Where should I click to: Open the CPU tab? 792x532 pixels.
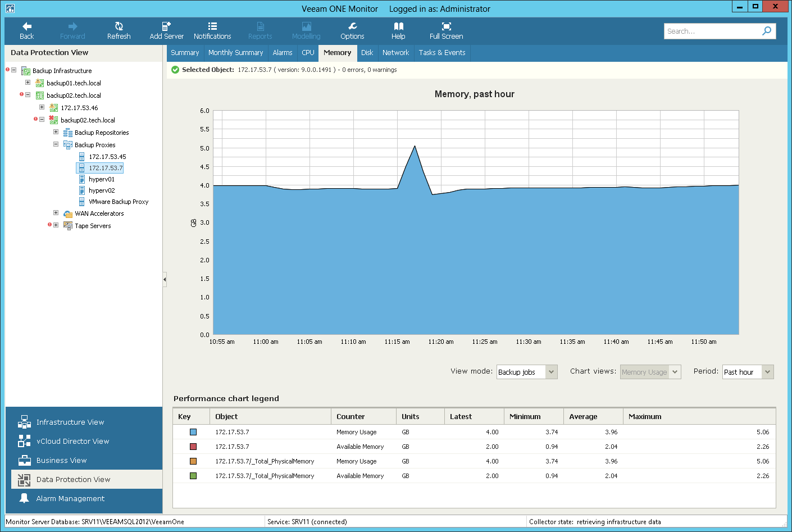308,53
